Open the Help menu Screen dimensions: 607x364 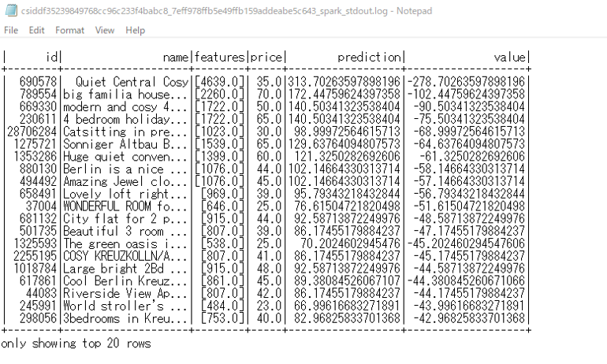135,30
